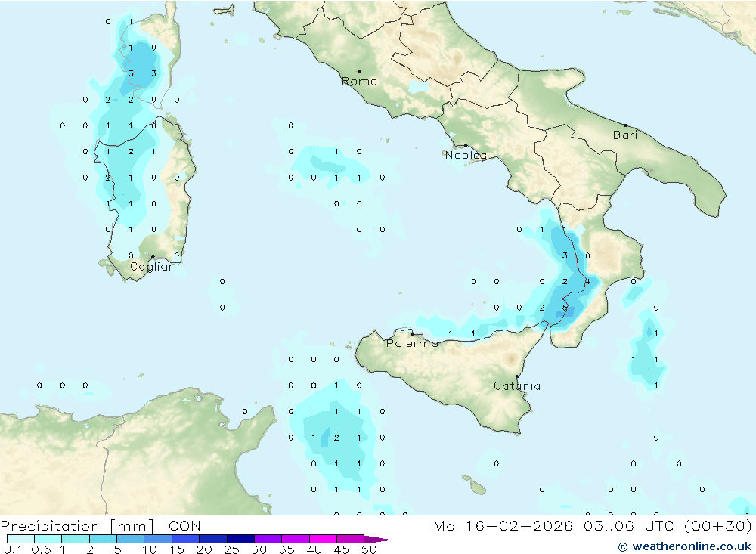Click the '5' precipitation value near Calabria
The width and height of the screenshot is (756, 554).
point(565,308)
